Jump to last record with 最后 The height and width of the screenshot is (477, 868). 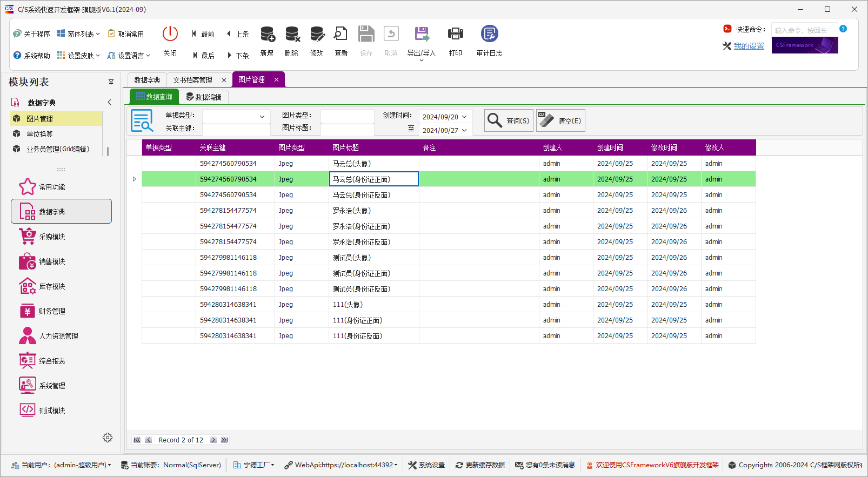point(203,56)
